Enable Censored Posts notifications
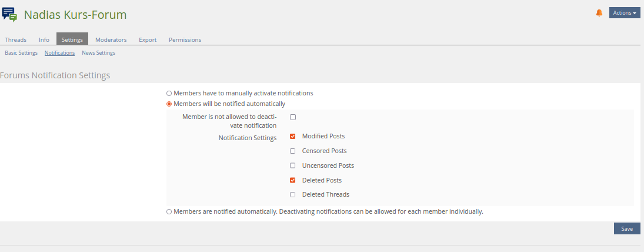Viewport: 644px width, 252px height. (x=293, y=151)
